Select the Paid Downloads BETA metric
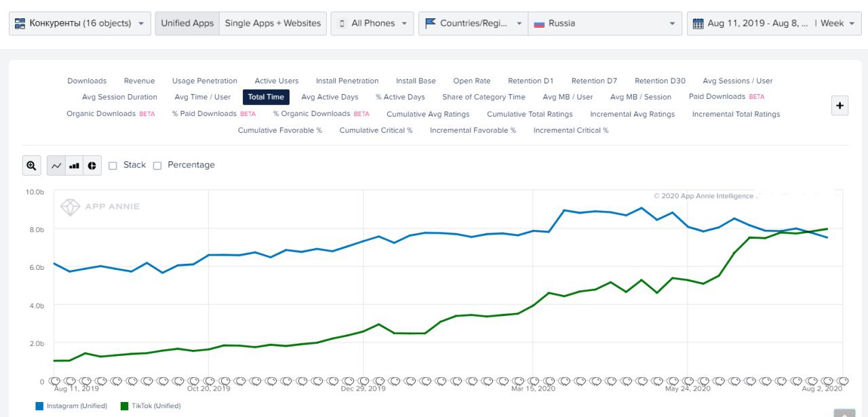The image size is (868, 417). point(726,97)
